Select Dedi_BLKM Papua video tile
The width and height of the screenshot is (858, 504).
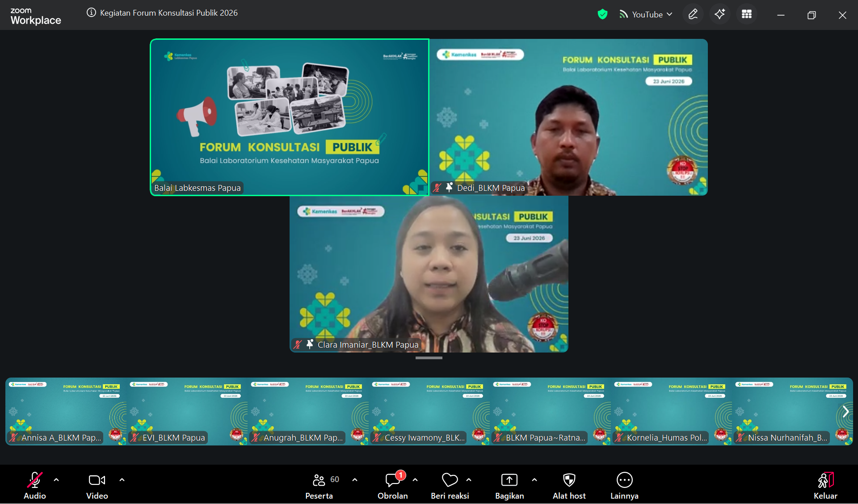(568, 117)
